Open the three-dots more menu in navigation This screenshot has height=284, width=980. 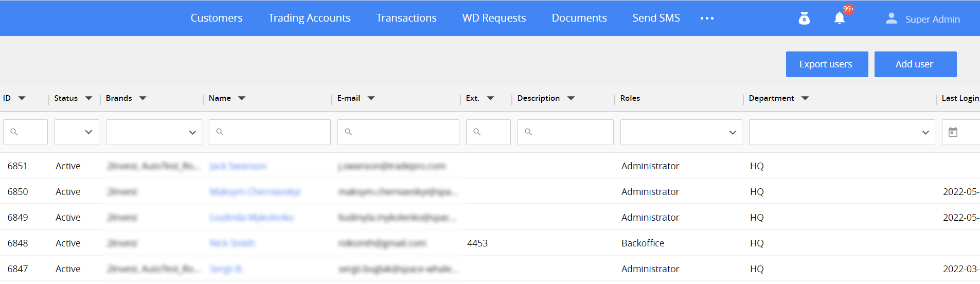click(707, 18)
